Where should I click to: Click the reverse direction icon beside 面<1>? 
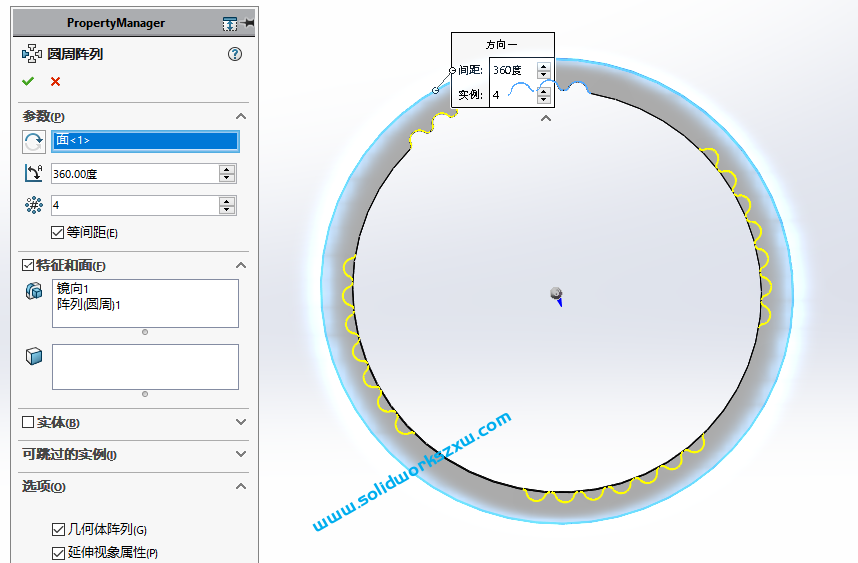[x=34, y=142]
